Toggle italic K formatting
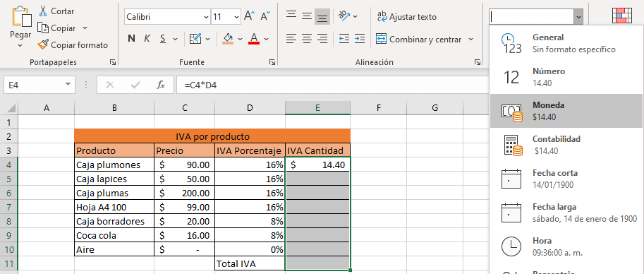 click(x=147, y=39)
